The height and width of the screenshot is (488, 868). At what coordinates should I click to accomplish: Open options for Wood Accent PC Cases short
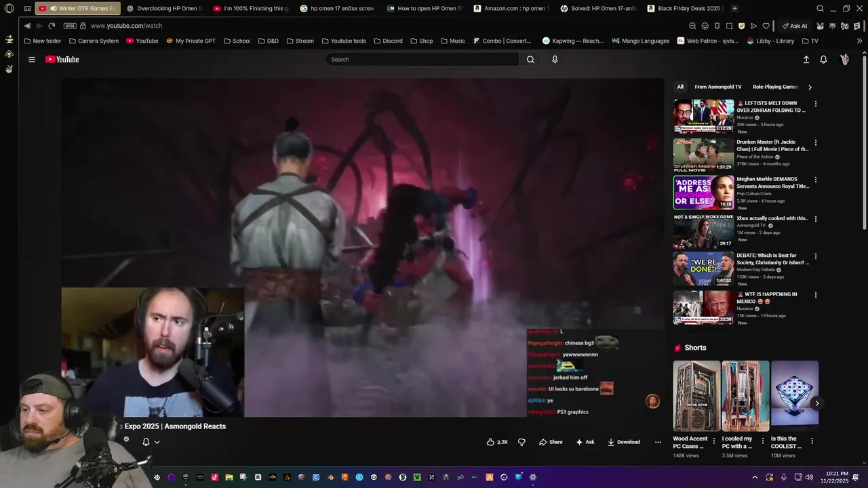point(714,441)
